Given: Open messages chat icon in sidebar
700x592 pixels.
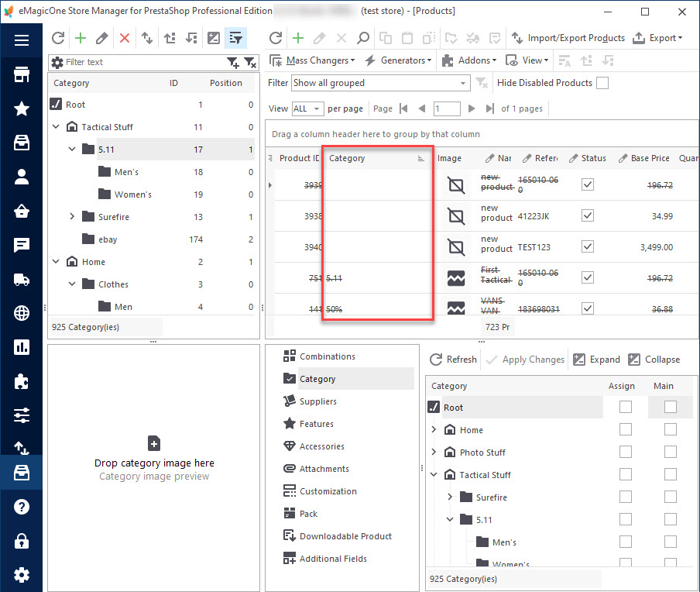Looking at the screenshot, I should click(x=22, y=245).
